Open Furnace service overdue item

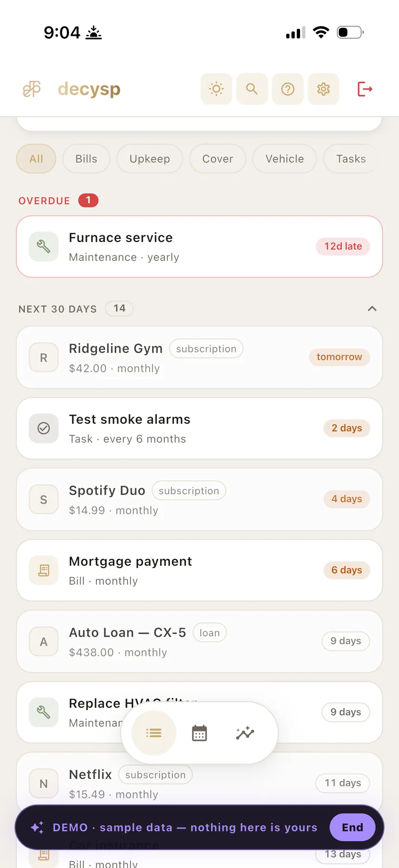tap(199, 246)
